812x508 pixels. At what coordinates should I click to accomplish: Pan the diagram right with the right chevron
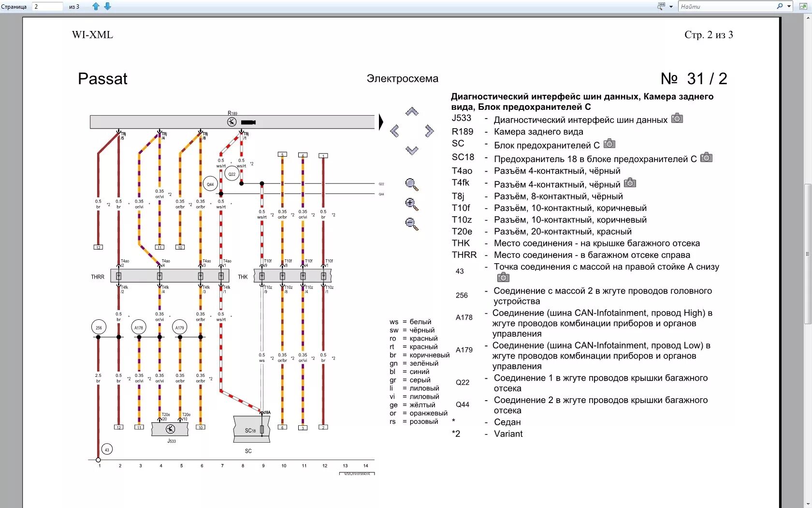coord(429,131)
